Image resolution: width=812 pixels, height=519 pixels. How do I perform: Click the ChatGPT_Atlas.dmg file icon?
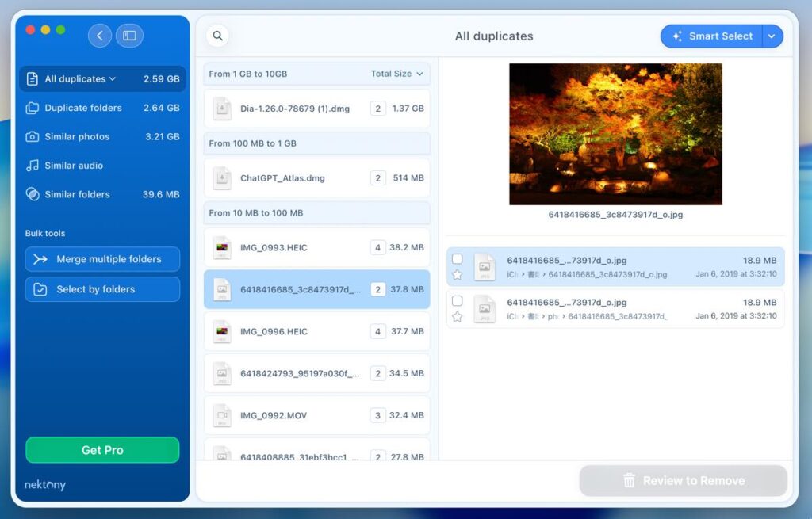click(222, 178)
